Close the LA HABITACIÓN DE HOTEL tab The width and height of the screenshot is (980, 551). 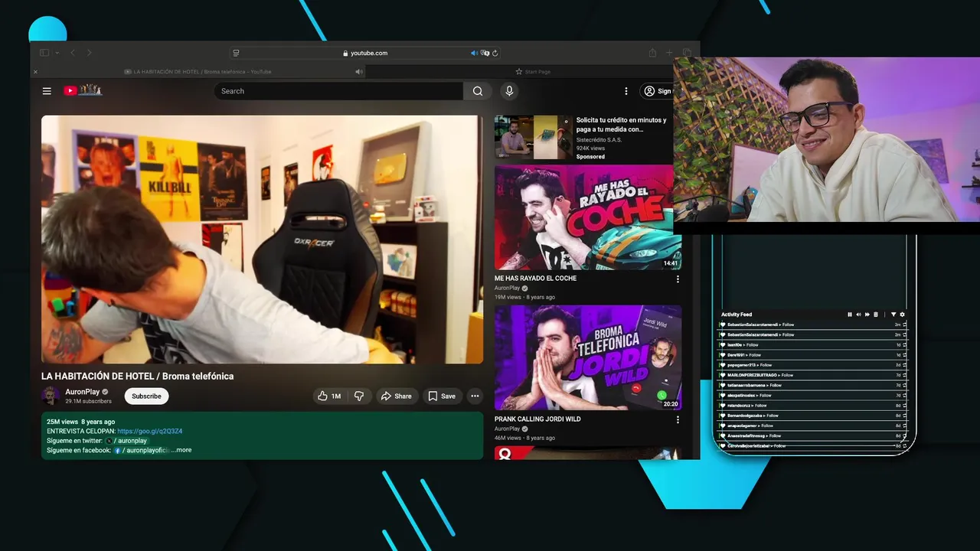[x=35, y=72]
